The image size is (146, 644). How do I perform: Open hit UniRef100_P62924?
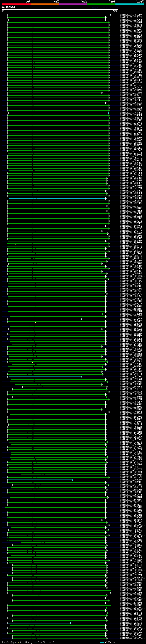(x=131, y=427)
